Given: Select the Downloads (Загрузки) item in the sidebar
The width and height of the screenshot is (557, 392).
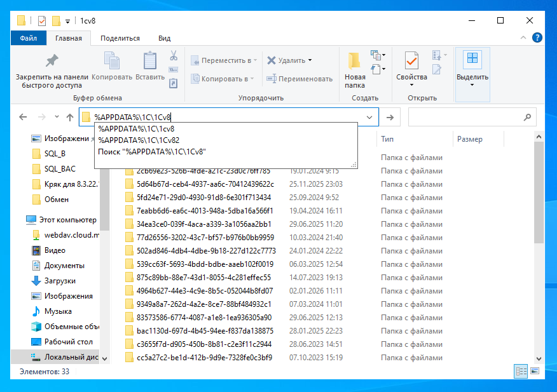Looking at the screenshot, I should pyautogui.click(x=60, y=281).
